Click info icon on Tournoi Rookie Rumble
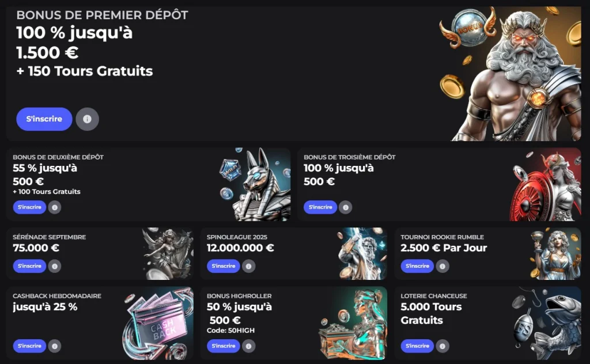The image size is (590, 364). click(442, 266)
